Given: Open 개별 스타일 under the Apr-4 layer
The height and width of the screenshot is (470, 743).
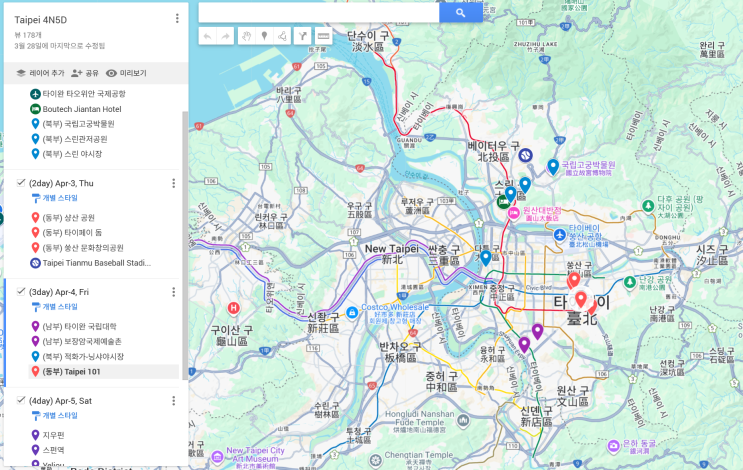Looking at the screenshot, I should coord(54,307).
